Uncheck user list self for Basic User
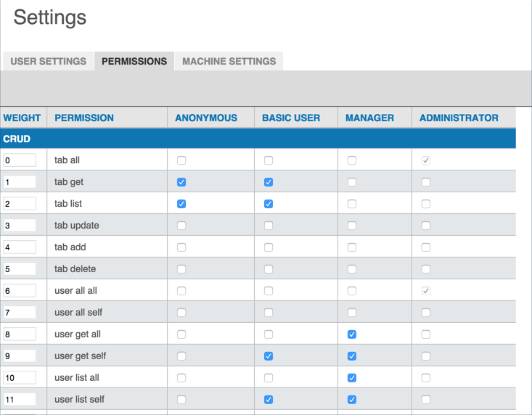This screenshot has width=532, height=415. tap(269, 400)
